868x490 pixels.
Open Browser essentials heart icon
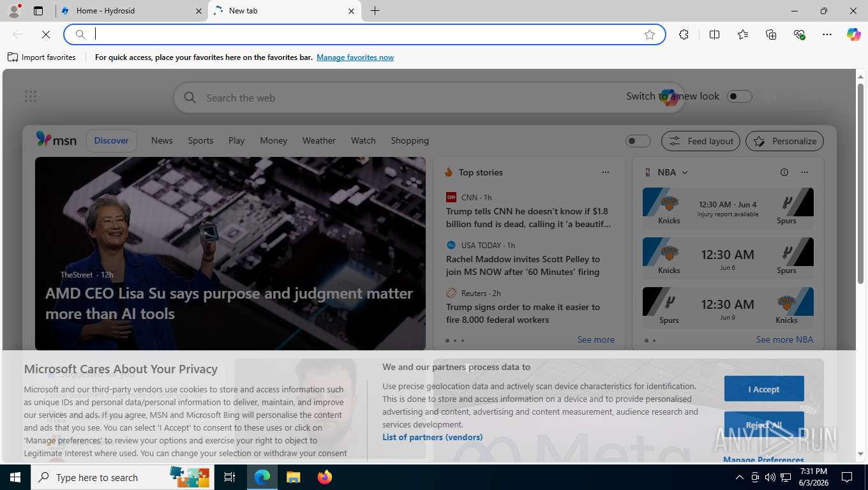click(799, 34)
